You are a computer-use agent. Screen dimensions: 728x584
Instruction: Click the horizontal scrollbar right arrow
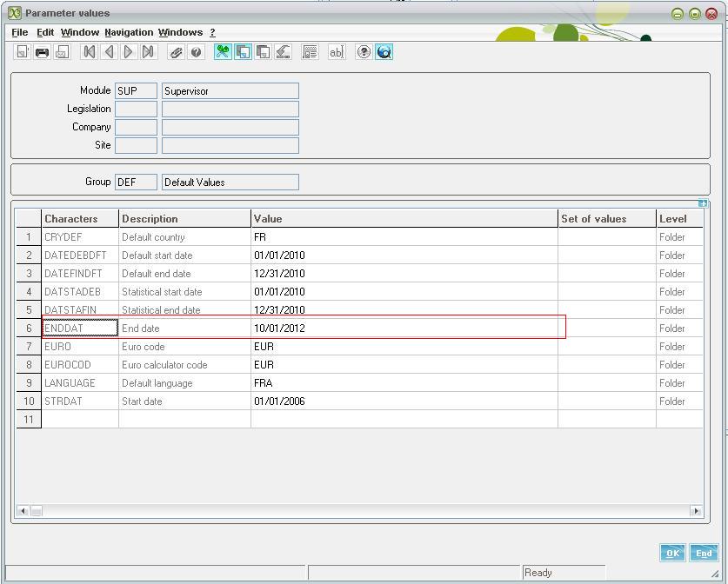696,511
